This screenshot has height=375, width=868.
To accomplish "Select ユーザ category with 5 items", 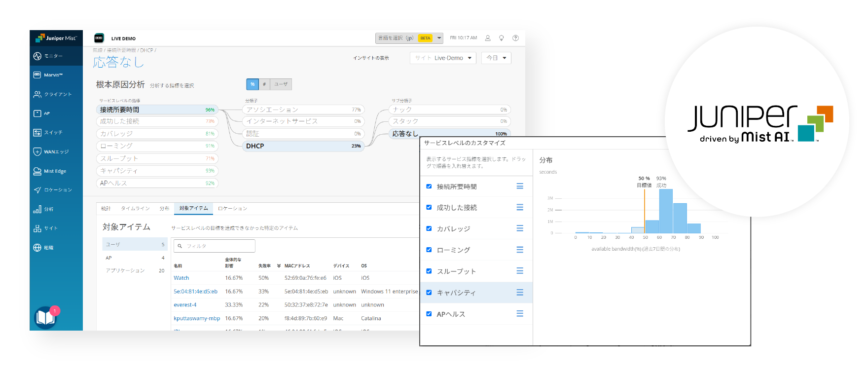I will coord(135,244).
